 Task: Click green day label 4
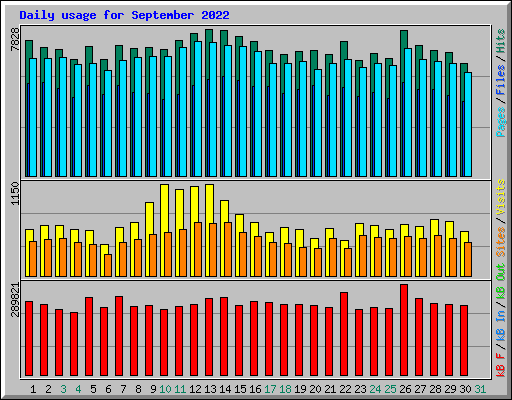pos(78,389)
